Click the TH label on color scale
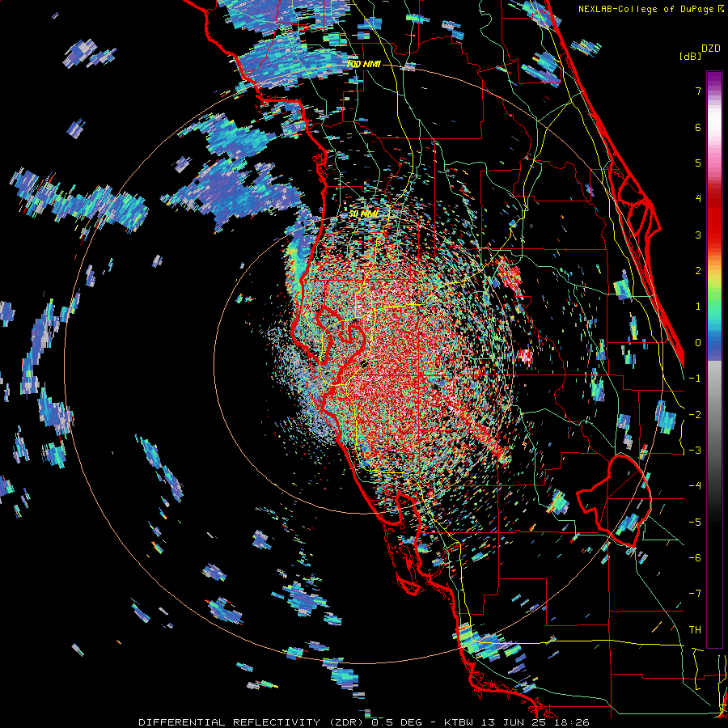 (695, 630)
